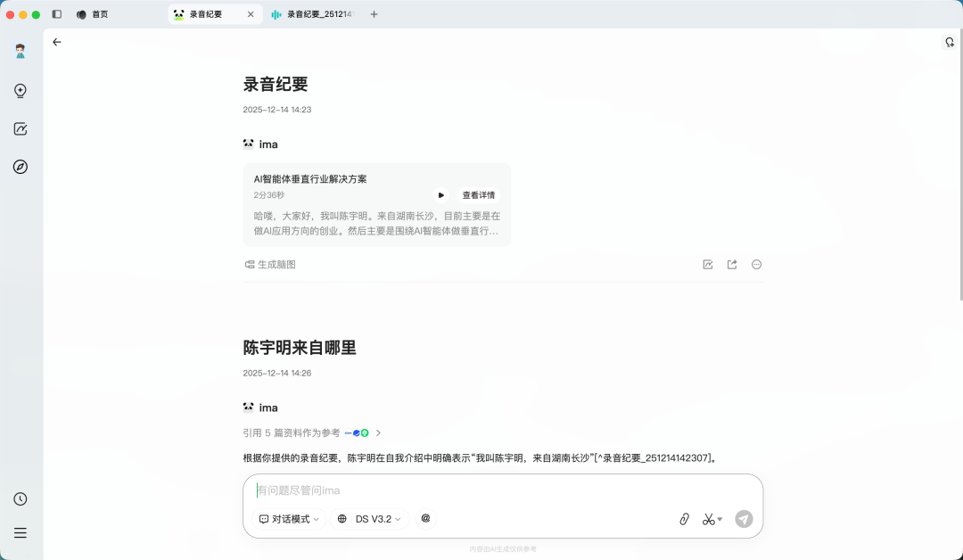Send message via the paper plane icon
The width and height of the screenshot is (963, 560).
[744, 518]
